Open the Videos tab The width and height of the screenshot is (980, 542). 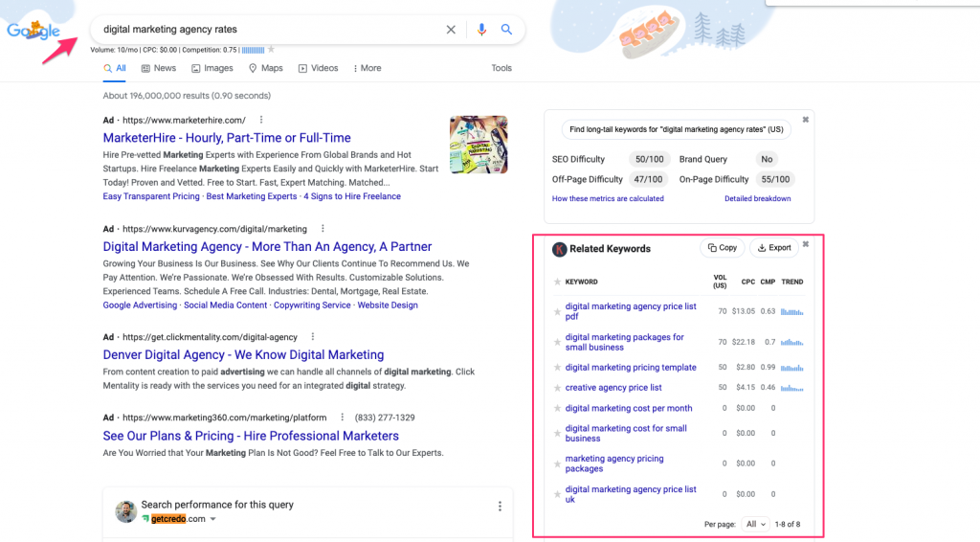(318, 68)
